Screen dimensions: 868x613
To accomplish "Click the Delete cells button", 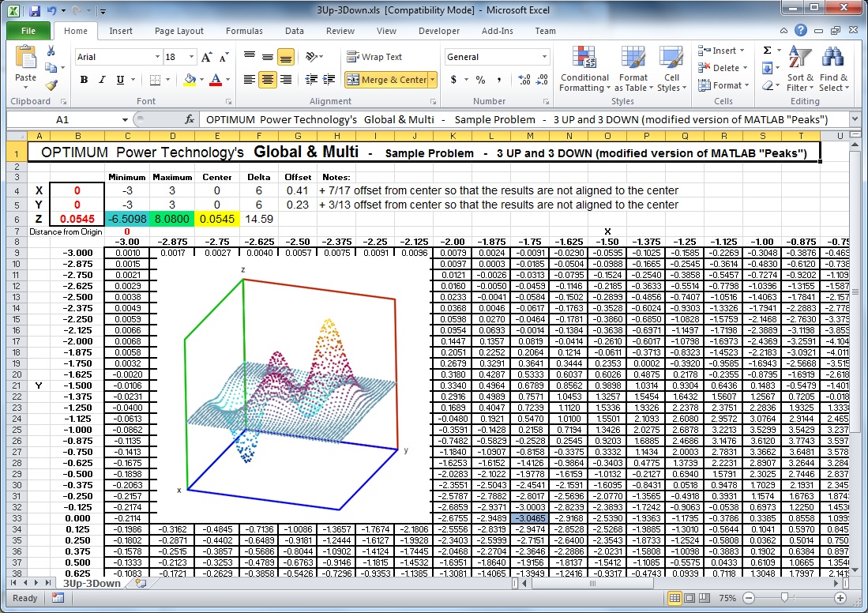I will (723, 68).
